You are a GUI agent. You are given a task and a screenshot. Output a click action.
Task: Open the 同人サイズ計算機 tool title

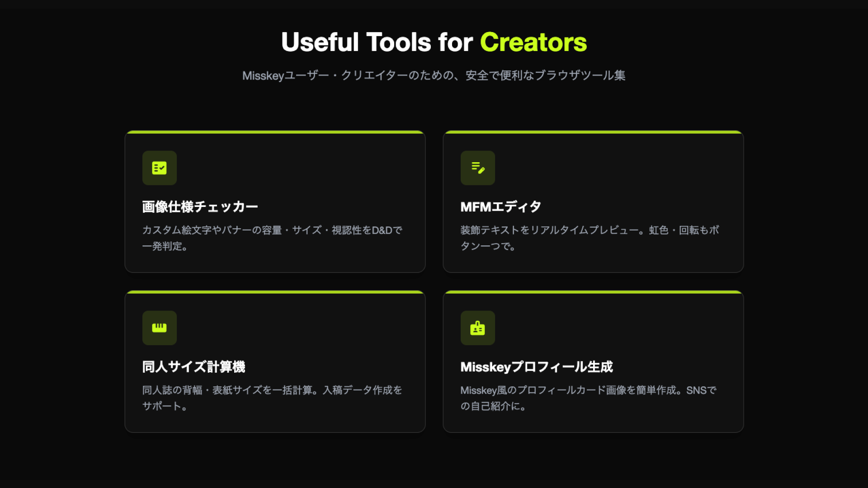[194, 367]
